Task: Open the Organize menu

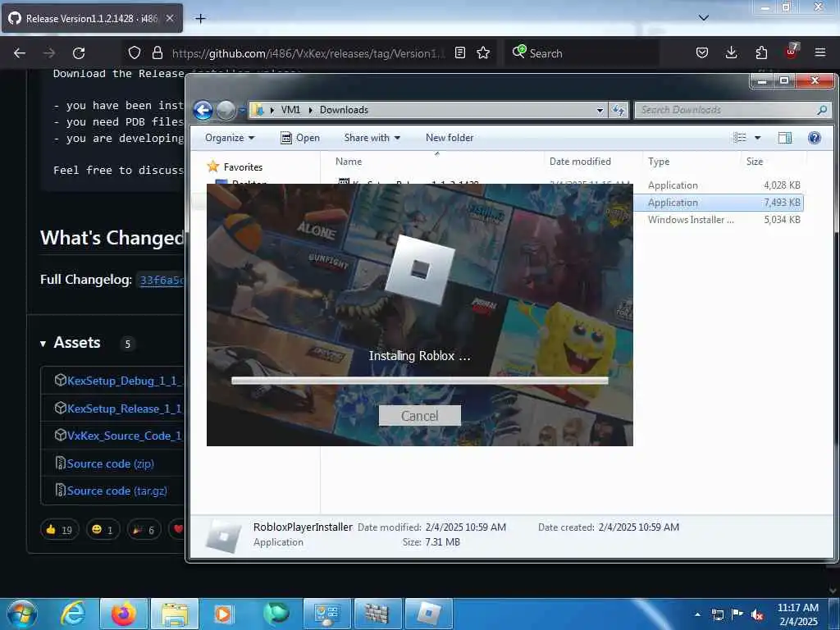Action: [x=230, y=138]
